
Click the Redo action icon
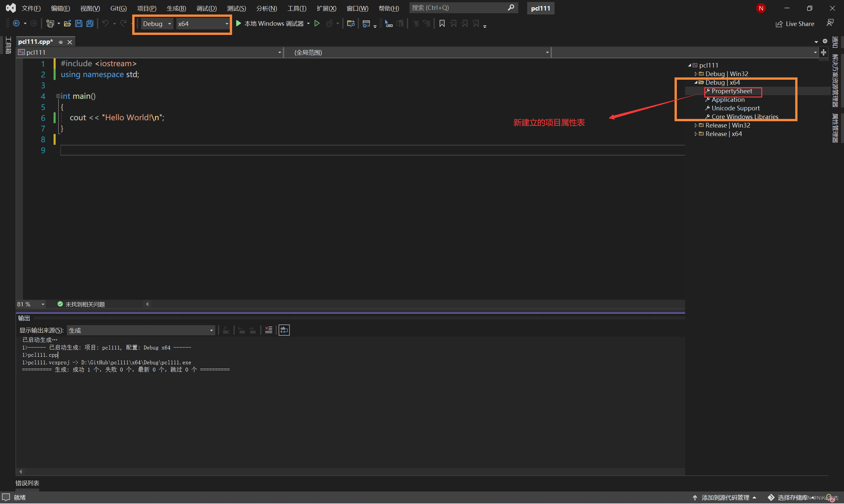coord(123,23)
